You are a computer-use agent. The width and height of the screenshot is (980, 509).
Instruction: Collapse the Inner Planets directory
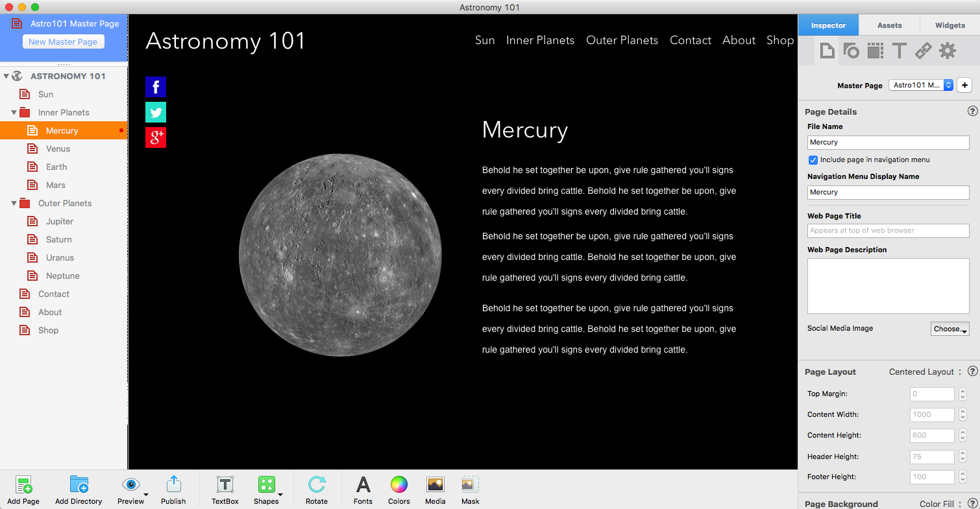pos(14,113)
